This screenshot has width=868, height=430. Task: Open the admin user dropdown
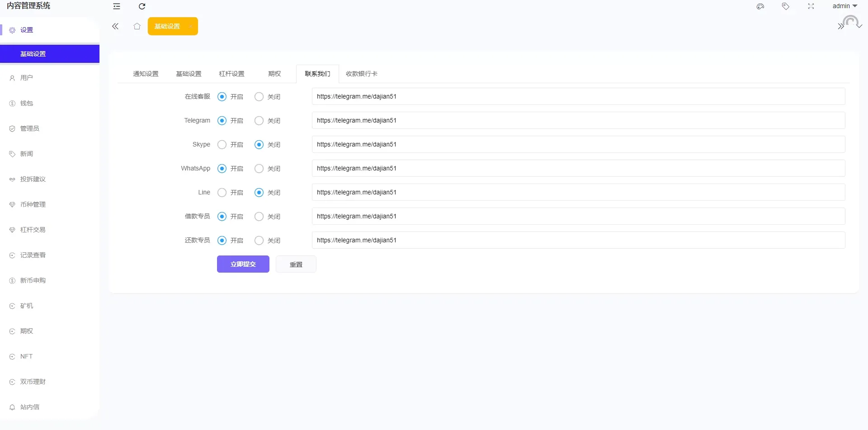[844, 6]
